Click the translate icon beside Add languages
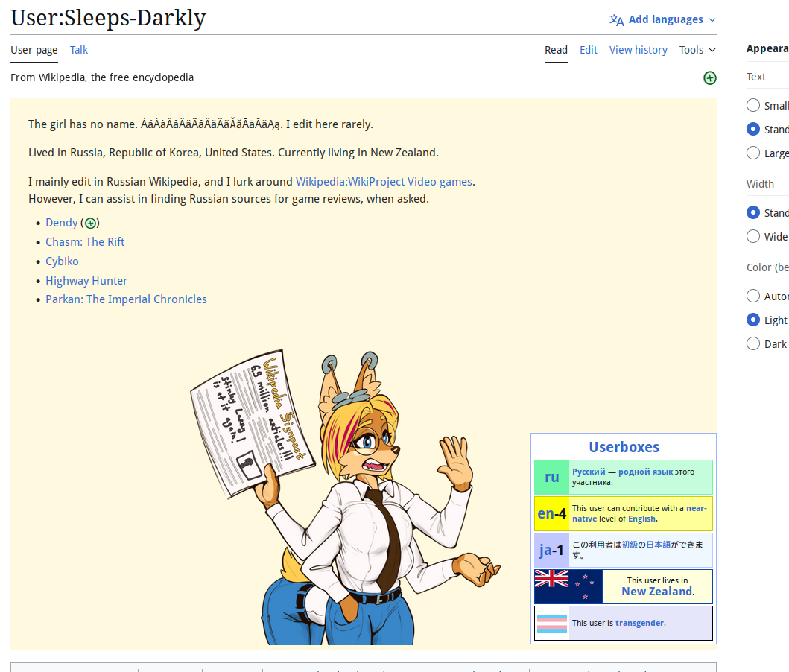The height and width of the screenshot is (672, 789). [x=616, y=20]
